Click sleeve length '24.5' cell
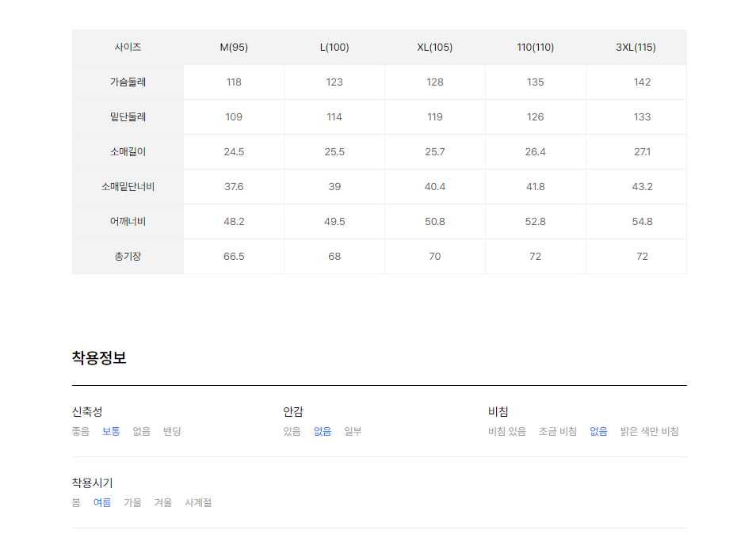Image resolution: width=756 pixels, height=557 pixels. (234, 152)
